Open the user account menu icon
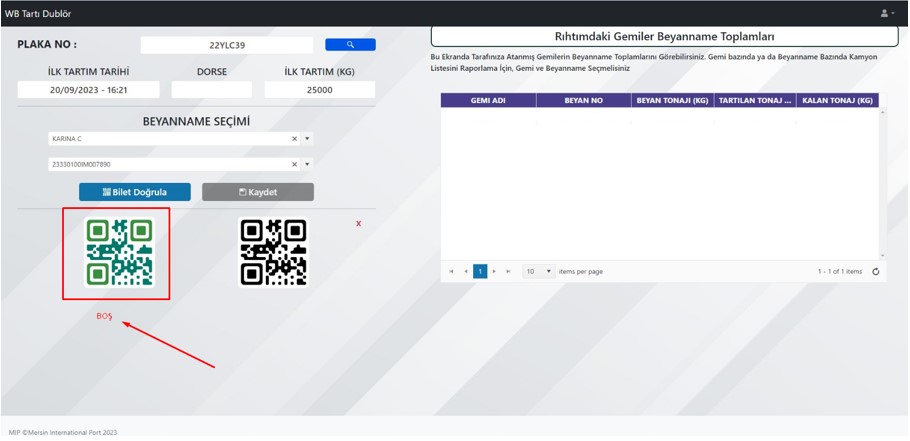The width and height of the screenshot is (910, 441). click(x=887, y=13)
